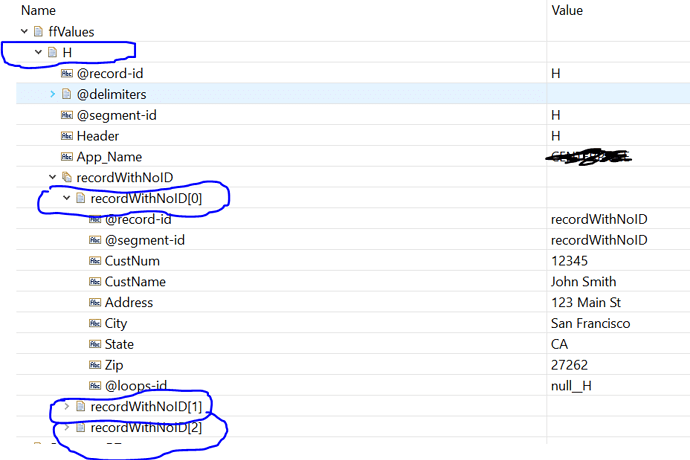Click the string icon beside CustName
Screen dimensions: 690x460
[x=95, y=282]
